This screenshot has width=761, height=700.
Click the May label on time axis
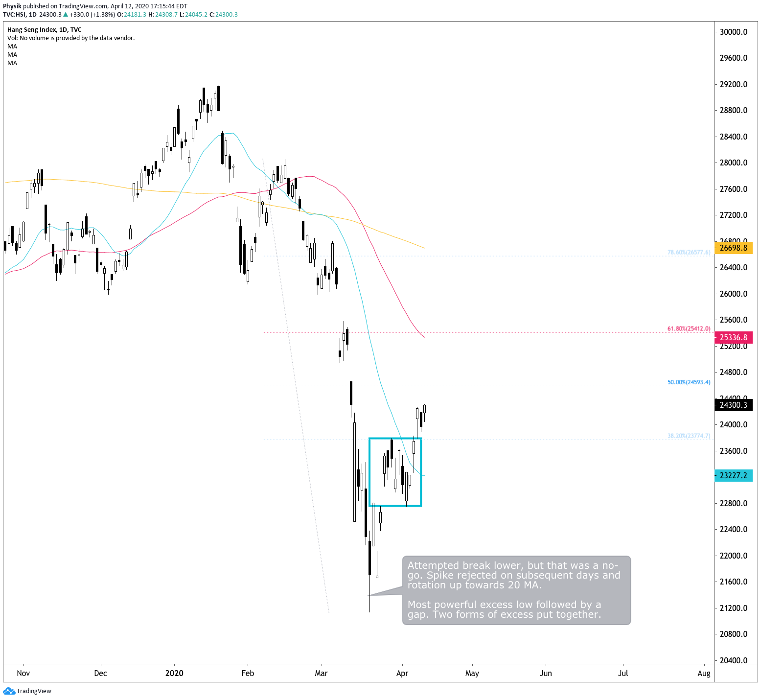[472, 674]
